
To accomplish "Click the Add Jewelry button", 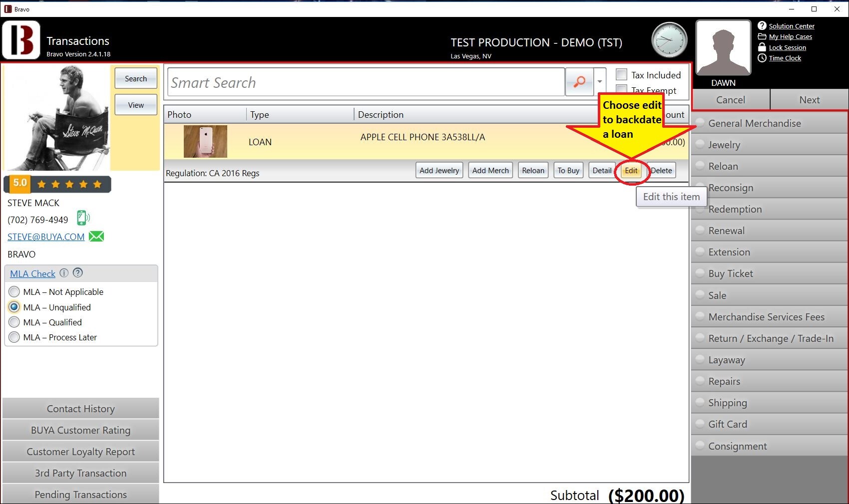I will [x=439, y=170].
